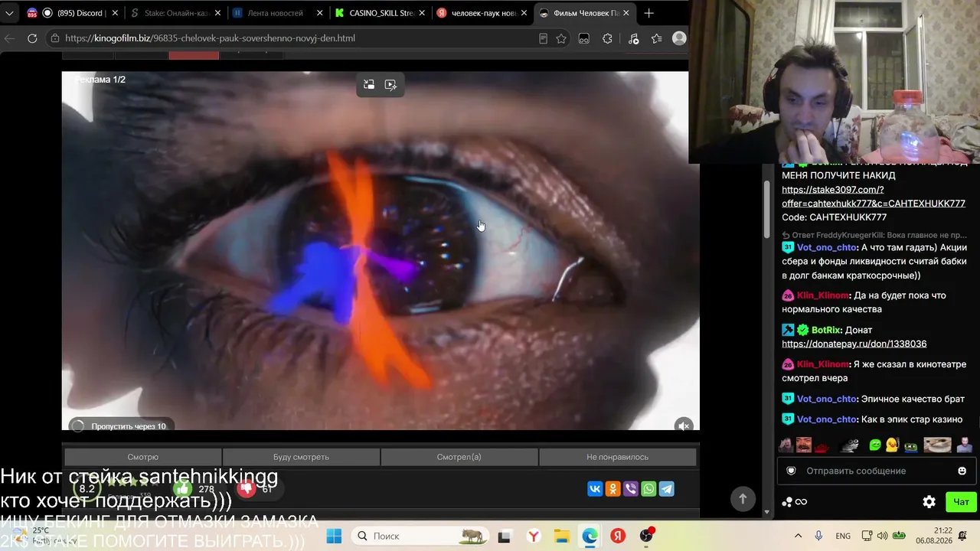Open reader mode from address bar
The image size is (980, 551).
[x=543, y=38]
